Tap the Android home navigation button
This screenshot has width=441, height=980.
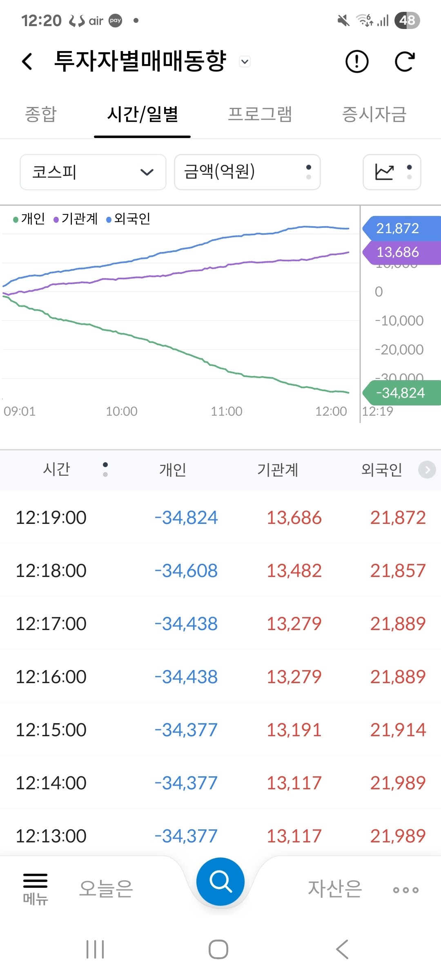click(218, 949)
